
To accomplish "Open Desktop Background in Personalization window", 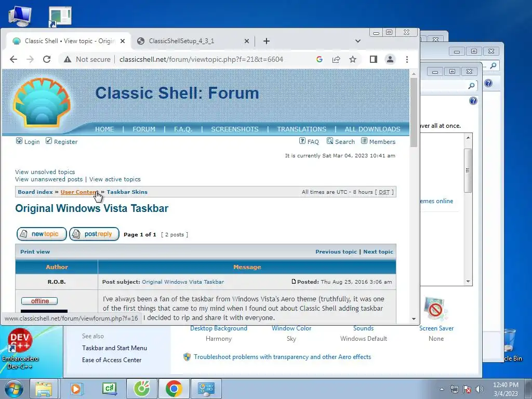I will (219, 328).
